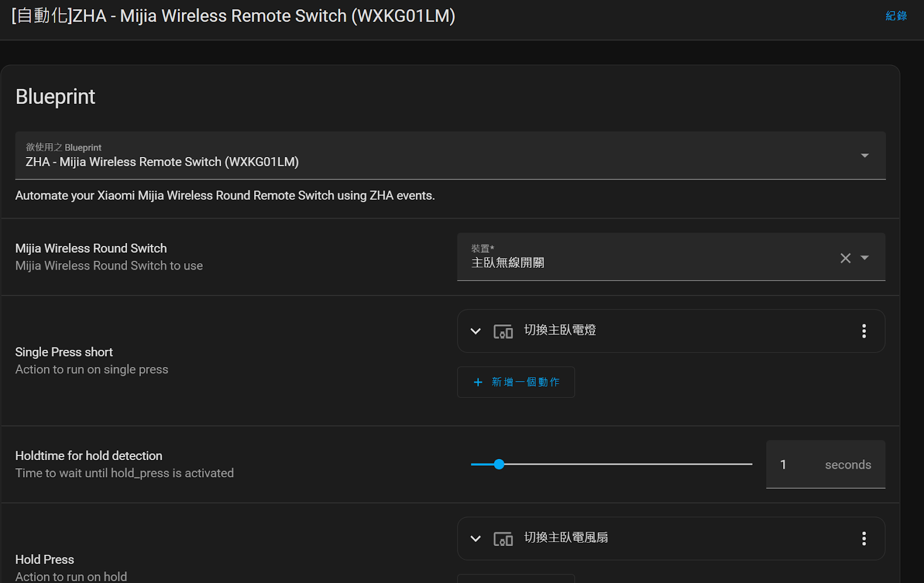Click the Mijia Wireless Round Switch label

(x=91, y=248)
